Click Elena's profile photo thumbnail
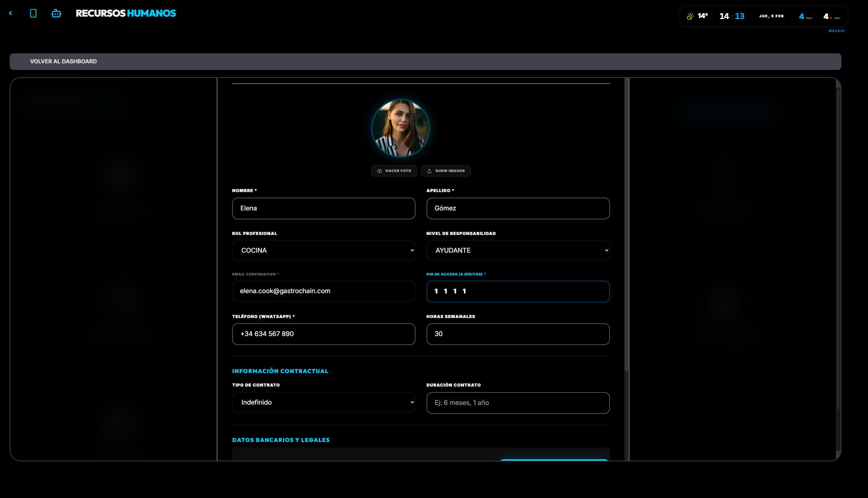868x498 pixels. pyautogui.click(x=401, y=128)
